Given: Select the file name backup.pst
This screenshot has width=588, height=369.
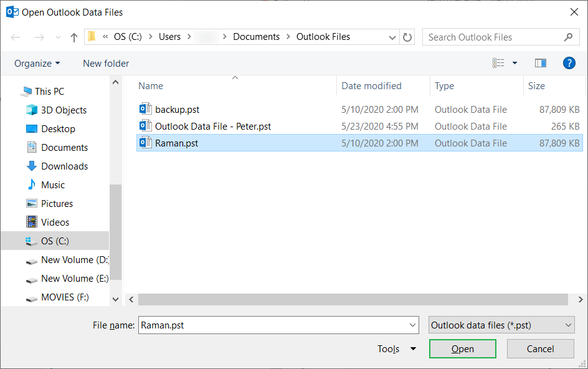Looking at the screenshot, I should click(x=177, y=110).
